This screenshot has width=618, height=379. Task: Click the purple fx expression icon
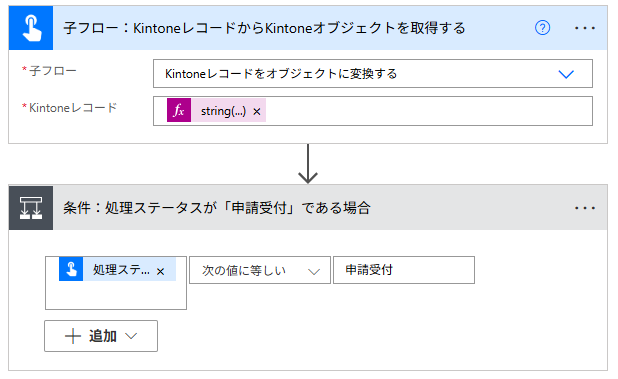[x=179, y=110]
